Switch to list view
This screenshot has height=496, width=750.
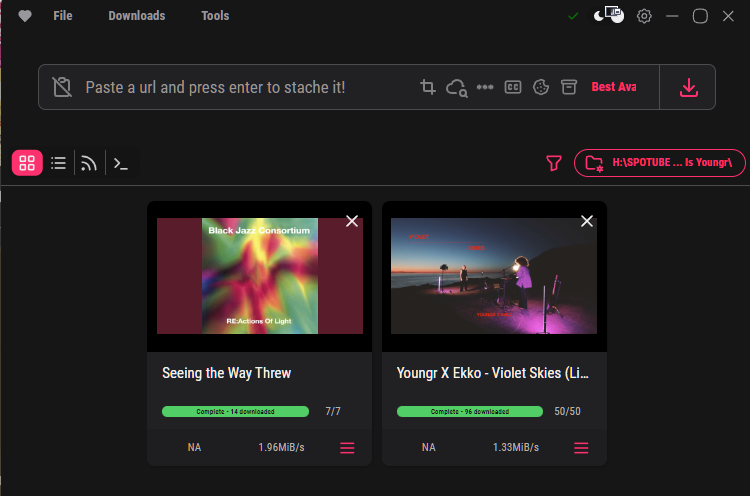coord(58,163)
